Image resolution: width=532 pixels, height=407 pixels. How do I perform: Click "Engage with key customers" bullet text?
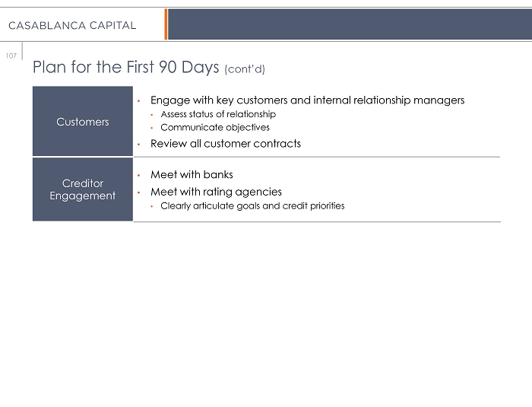307,100
